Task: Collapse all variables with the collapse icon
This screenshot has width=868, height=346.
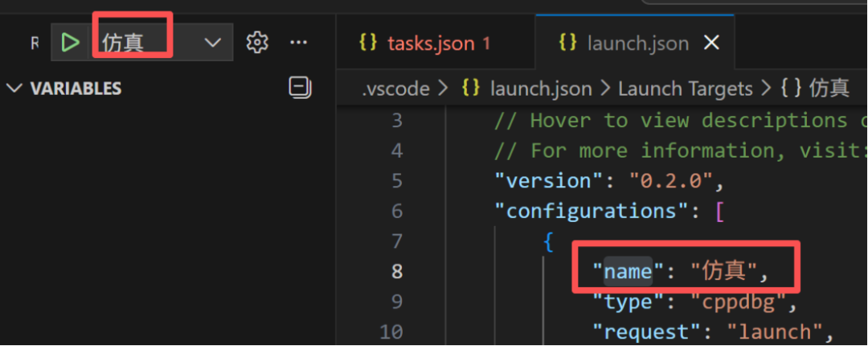Action: click(x=301, y=89)
